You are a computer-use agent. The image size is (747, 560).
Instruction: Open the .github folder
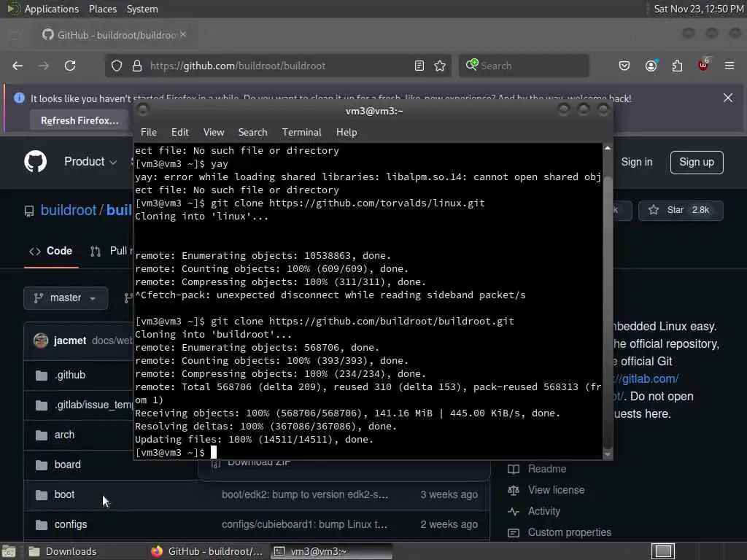tap(70, 375)
